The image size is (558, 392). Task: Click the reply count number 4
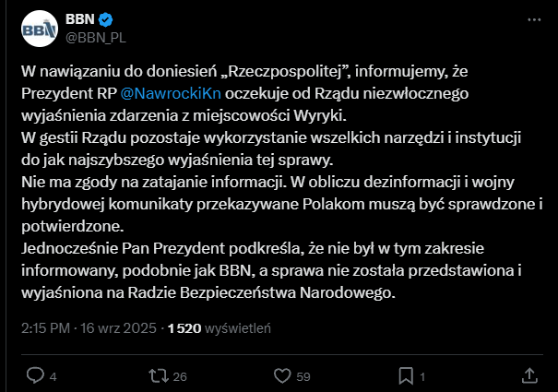[53, 376]
